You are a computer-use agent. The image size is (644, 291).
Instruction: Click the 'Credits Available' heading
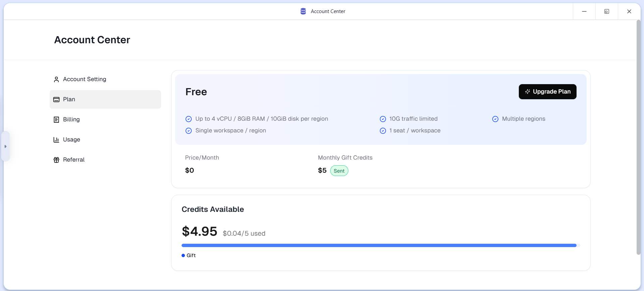pos(213,209)
